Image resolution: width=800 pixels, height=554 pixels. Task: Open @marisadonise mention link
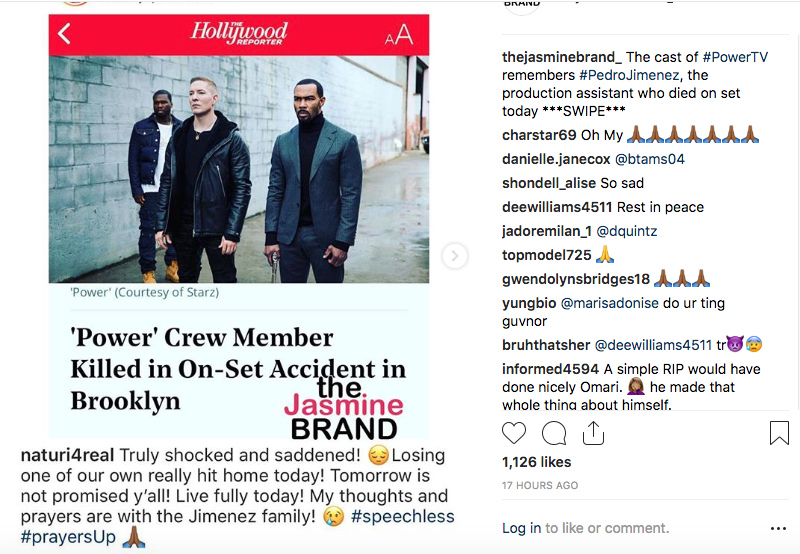[x=610, y=303]
